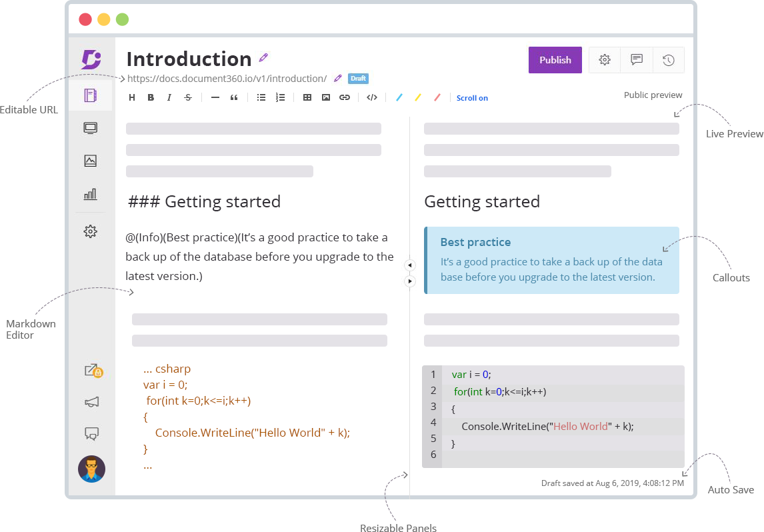This screenshot has width=764, height=532.
Task: Insert a table using toolbar icon
Action: (307, 97)
